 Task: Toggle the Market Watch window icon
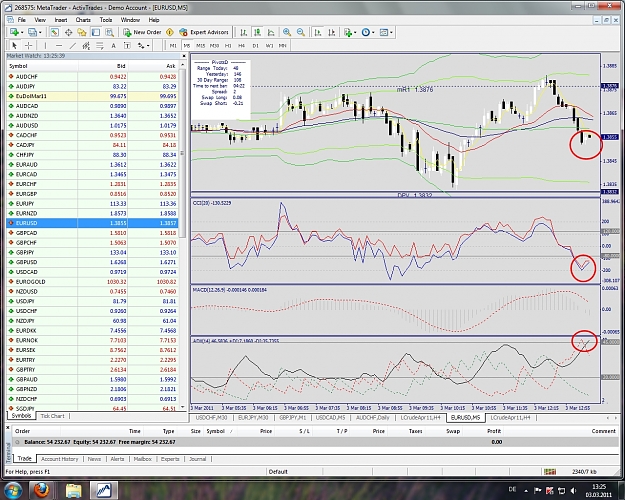(54, 32)
